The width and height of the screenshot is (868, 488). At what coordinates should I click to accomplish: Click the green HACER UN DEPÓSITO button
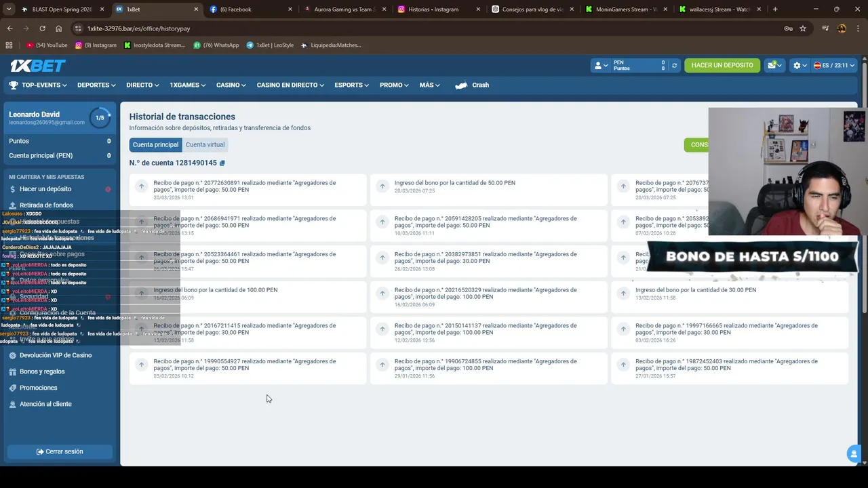pyautogui.click(x=722, y=66)
